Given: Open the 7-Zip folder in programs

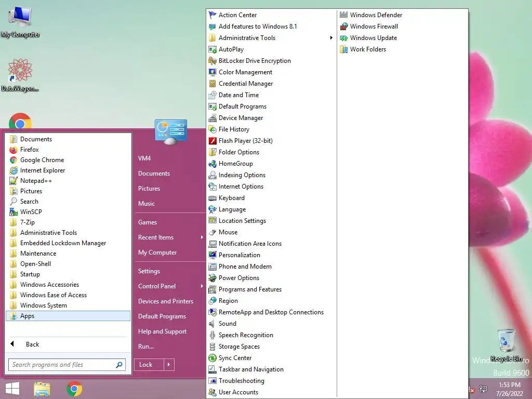Looking at the screenshot, I should [x=68, y=222].
